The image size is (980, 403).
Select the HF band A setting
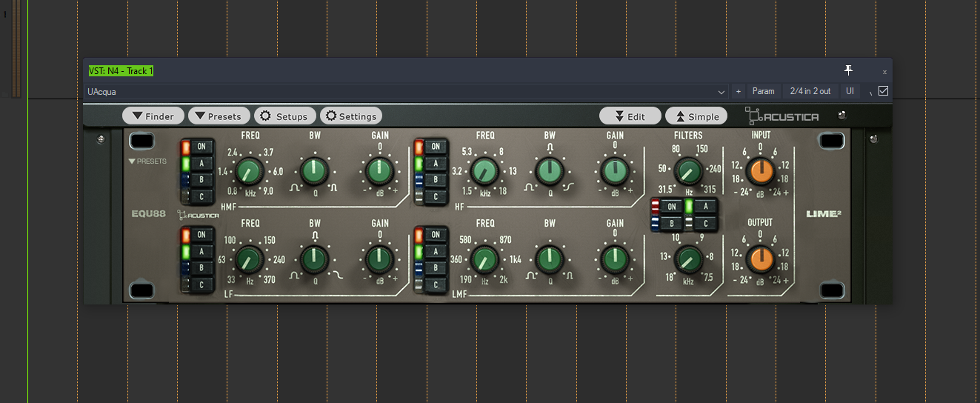click(436, 163)
